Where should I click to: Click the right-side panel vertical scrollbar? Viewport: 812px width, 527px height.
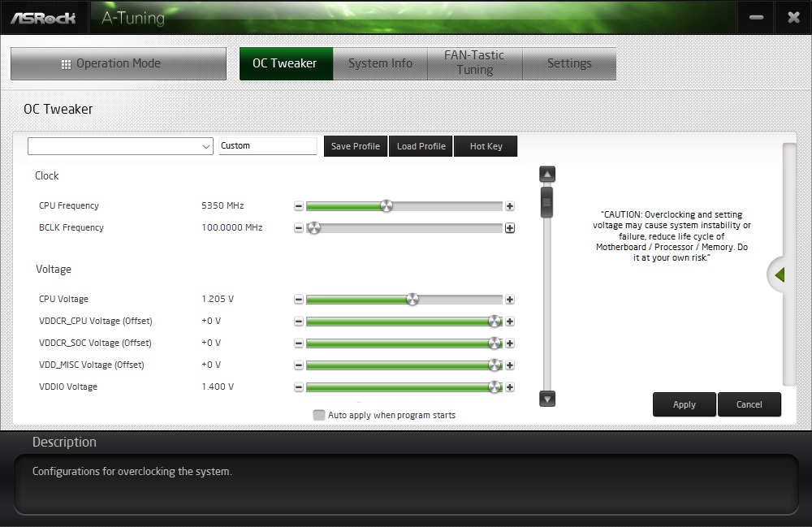(x=789, y=264)
